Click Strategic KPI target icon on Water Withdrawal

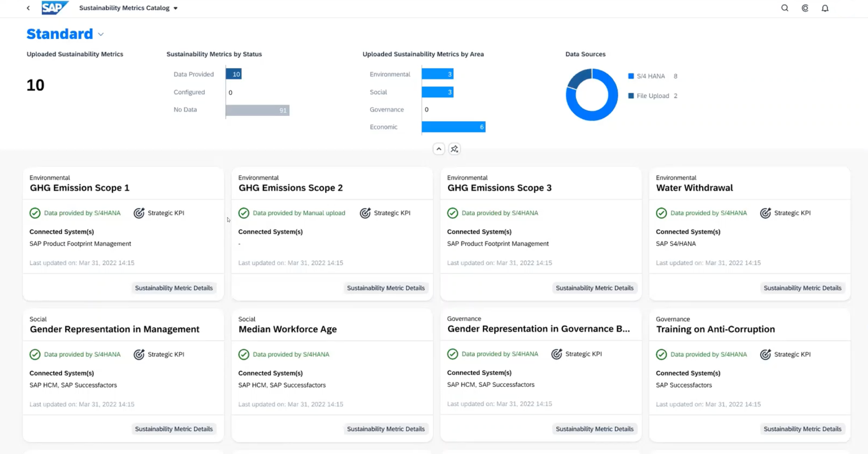click(765, 213)
